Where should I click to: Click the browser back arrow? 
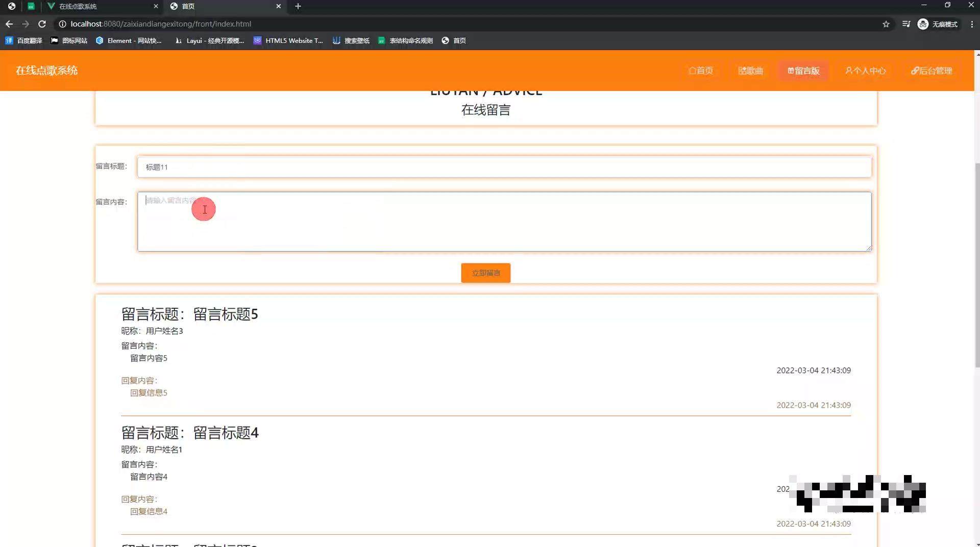[9, 24]
